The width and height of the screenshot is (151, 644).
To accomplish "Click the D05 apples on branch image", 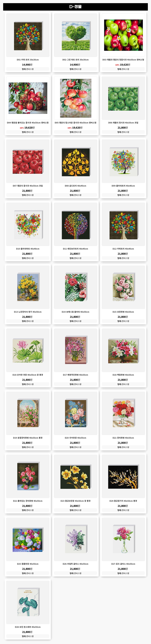I will (x=76, y=98).
